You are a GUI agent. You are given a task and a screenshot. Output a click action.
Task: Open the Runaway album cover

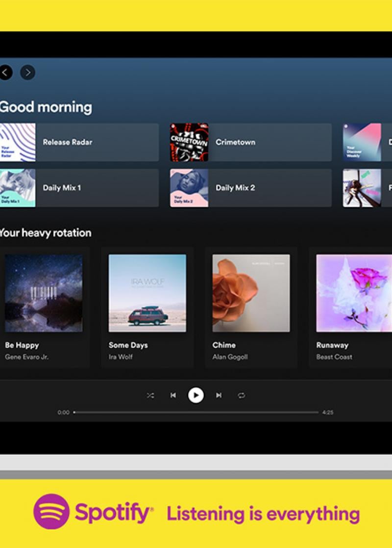pos(354,293)
